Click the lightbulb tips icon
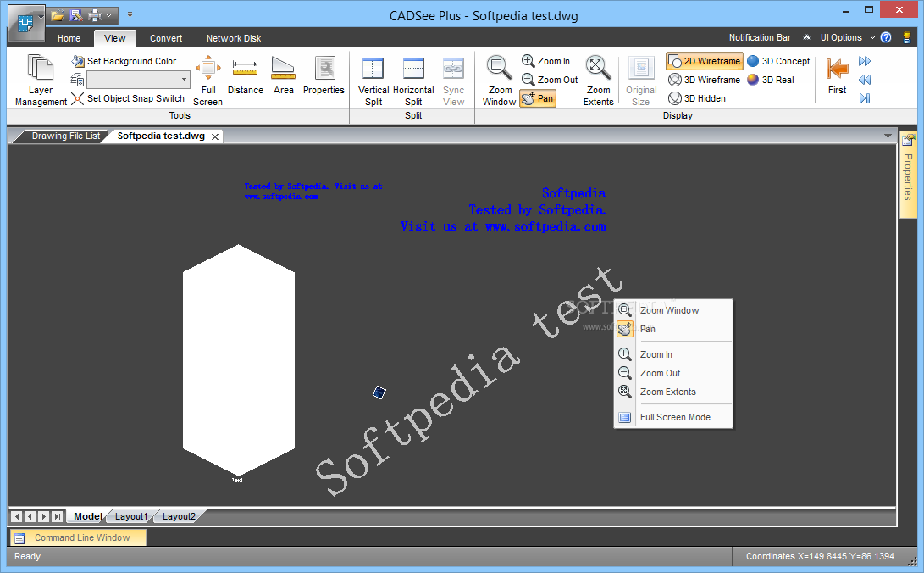Viewport: 924px width, 573px height. tap(906, 37)
